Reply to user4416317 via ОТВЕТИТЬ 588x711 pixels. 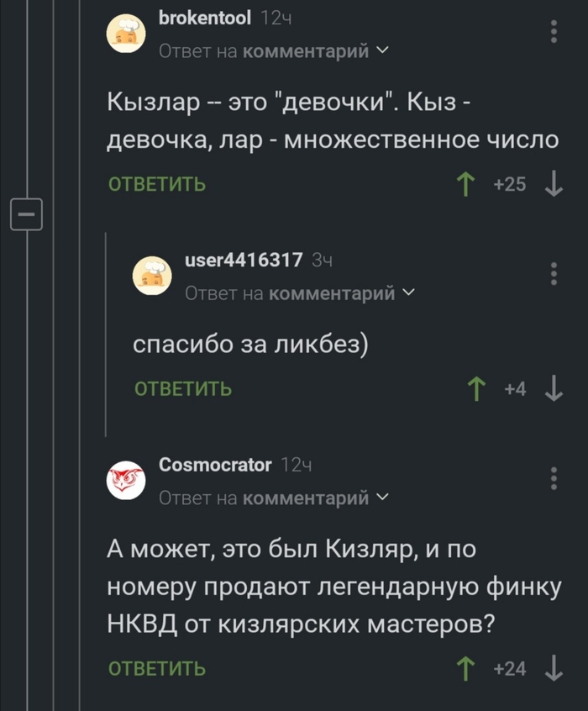[183, 389]
